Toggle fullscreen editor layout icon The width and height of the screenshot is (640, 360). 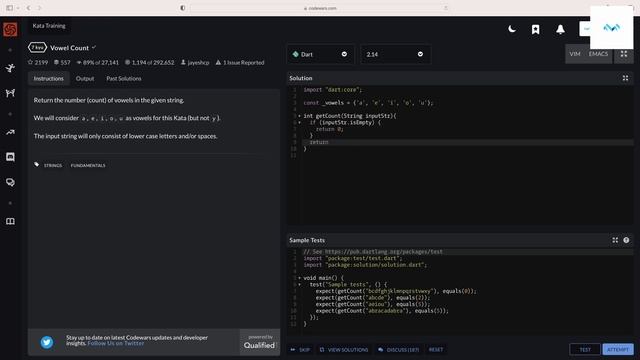point(624,54)
